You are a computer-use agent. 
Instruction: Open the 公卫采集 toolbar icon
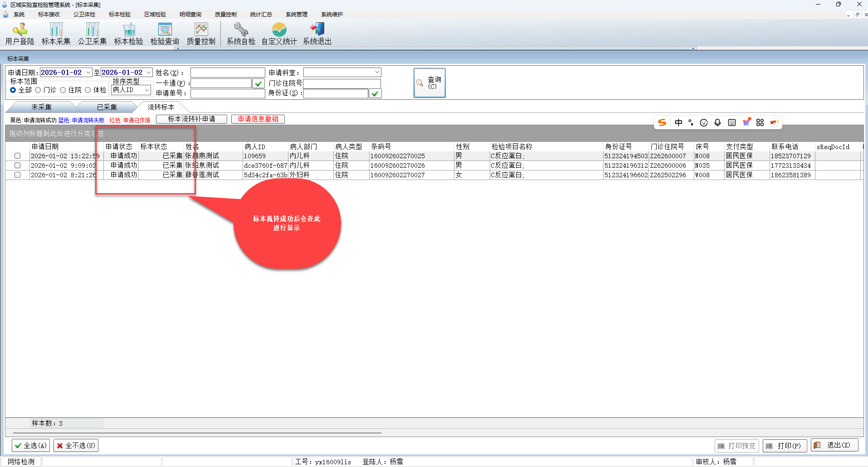92,30
